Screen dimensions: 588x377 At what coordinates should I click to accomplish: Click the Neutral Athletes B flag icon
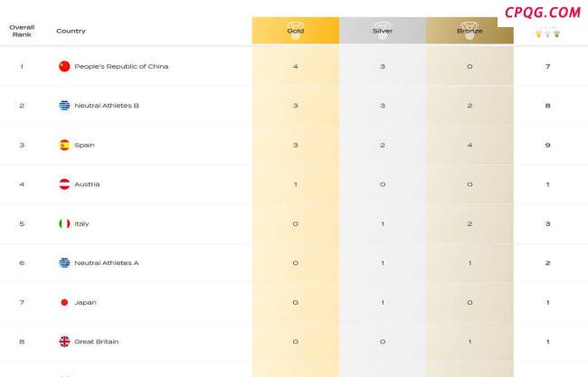click(64, 106)
